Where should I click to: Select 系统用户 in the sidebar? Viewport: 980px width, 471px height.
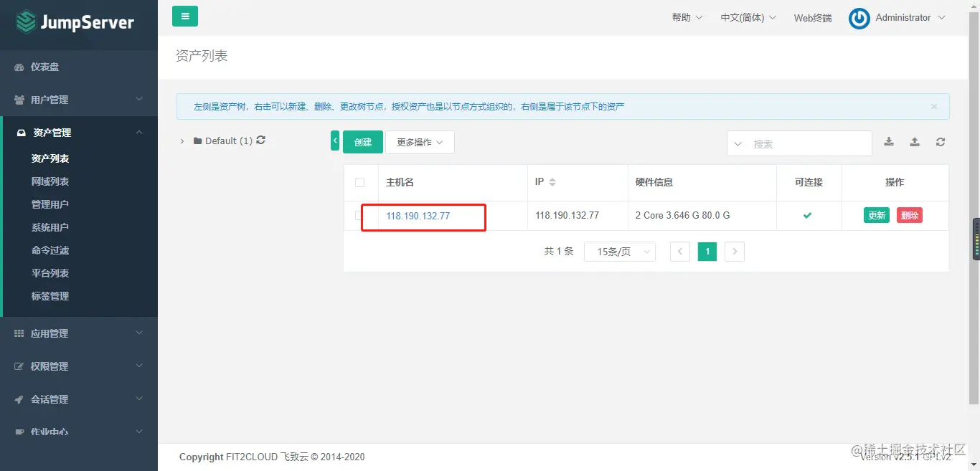pos(50,227)
